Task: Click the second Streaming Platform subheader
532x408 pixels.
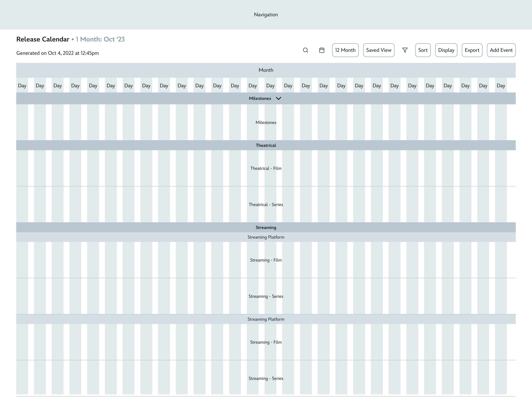Action: click(x=266, y=319)
